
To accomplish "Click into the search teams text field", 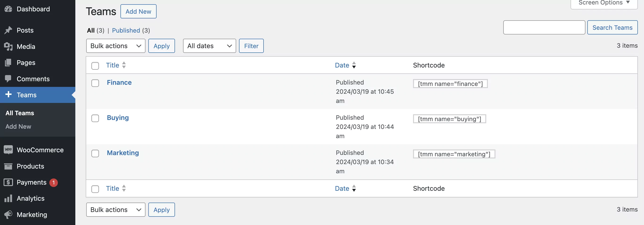I will [544, 27].
